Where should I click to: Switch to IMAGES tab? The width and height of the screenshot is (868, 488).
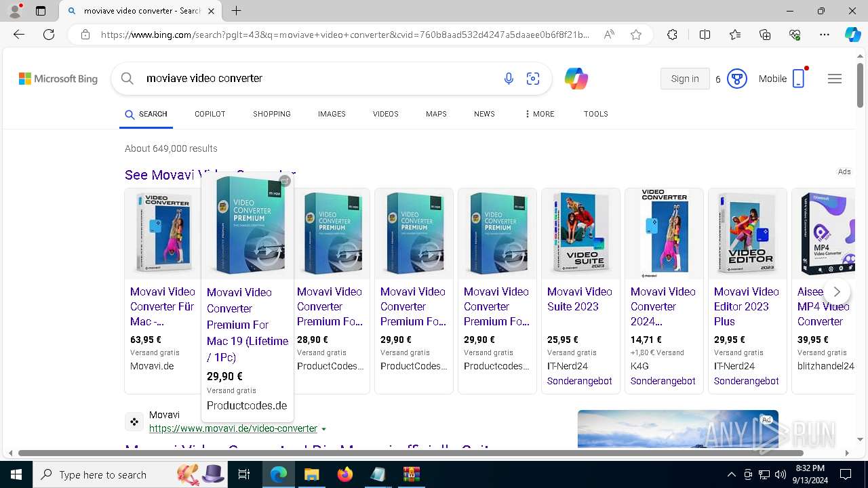coord(332,114)
